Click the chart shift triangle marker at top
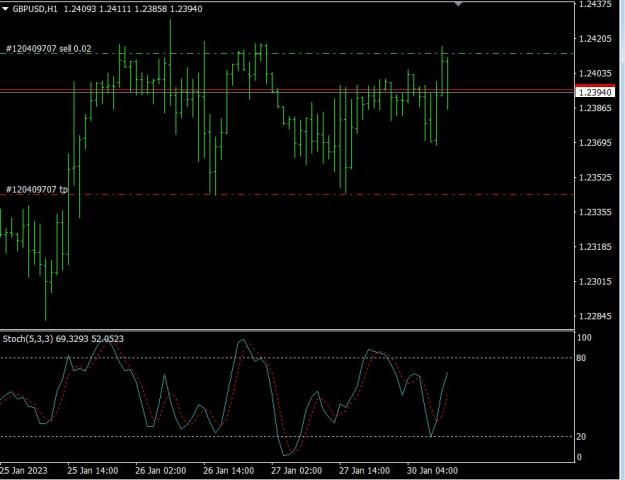The width and height of the screenshot is (625, 480). coord(458,4)
